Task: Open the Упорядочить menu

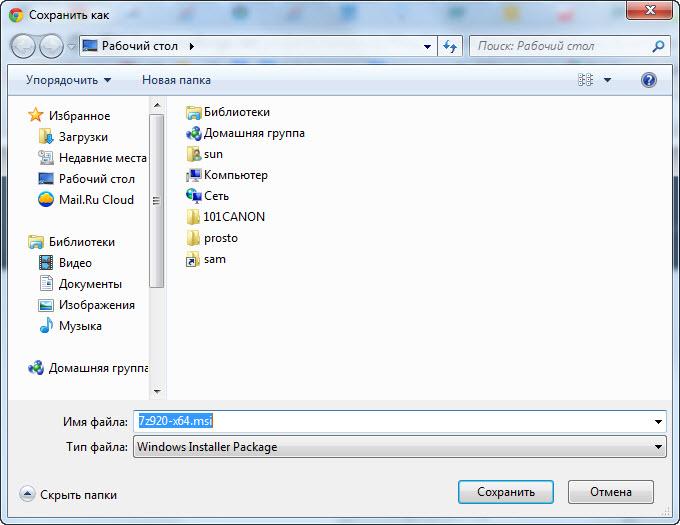Action: (x=68, y=80)
